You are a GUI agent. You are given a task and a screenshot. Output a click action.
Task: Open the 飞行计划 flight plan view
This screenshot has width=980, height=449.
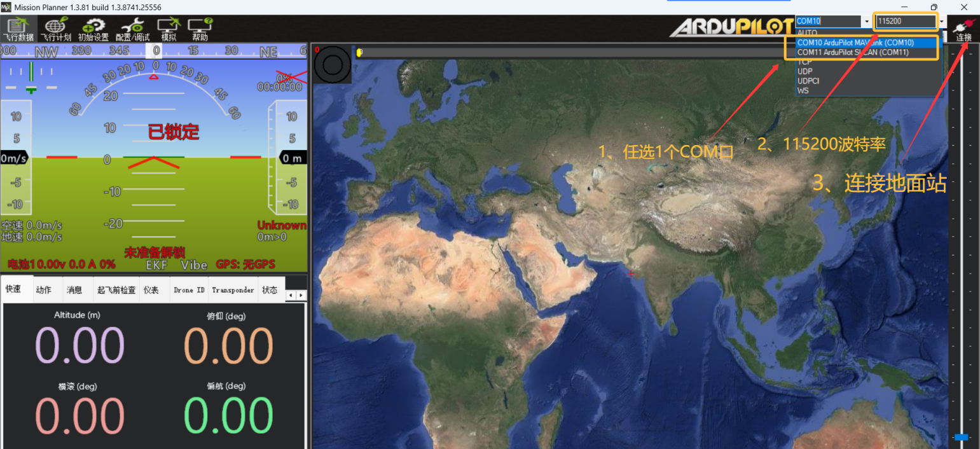point(56,29)
